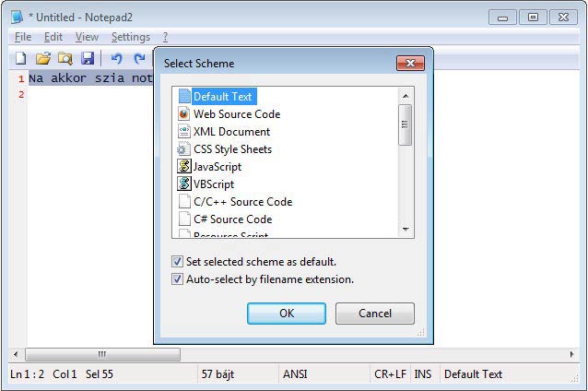Click the C# Source Code page icon
The width and height of the screenshot is (588, 391).
[184, 219]
